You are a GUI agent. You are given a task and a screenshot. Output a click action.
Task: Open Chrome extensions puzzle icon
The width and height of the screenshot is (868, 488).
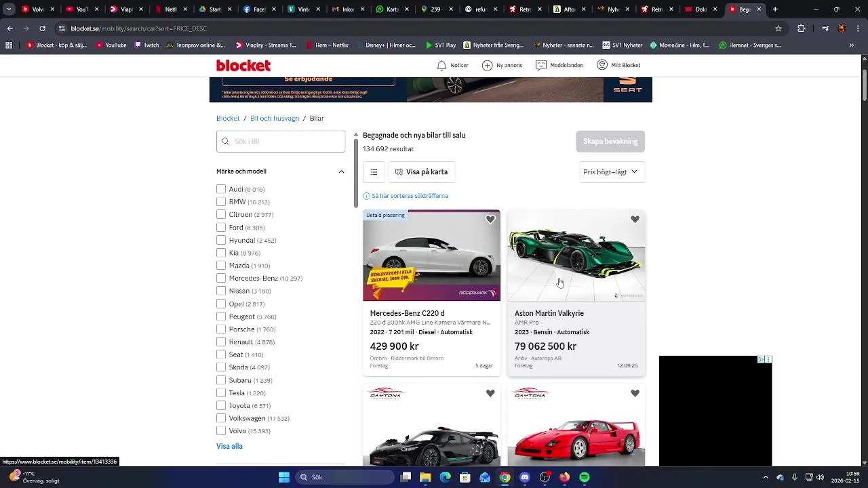(x=802, y=28)
